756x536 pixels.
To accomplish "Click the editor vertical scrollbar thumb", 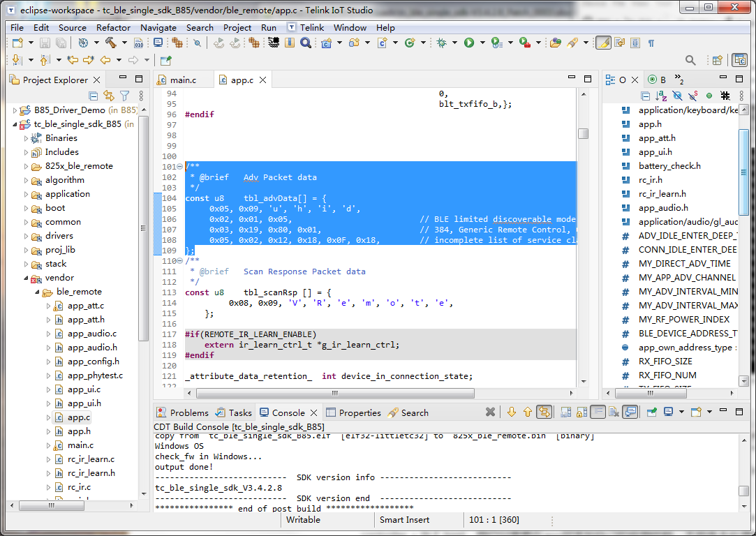I will 583,133.
